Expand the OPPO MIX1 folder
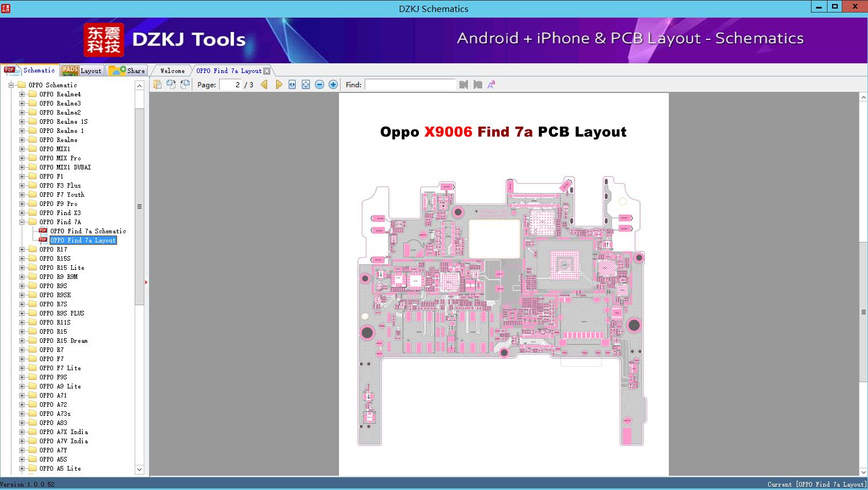The image size is (868, 490). click(x=22, y=149)
